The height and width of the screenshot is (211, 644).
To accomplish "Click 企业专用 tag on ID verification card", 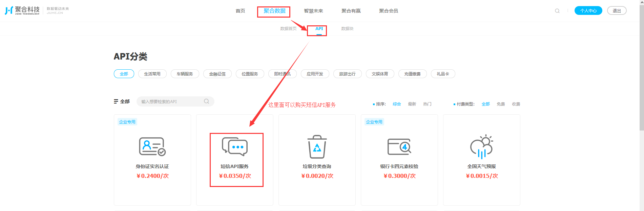I will (x=127, y=122).
